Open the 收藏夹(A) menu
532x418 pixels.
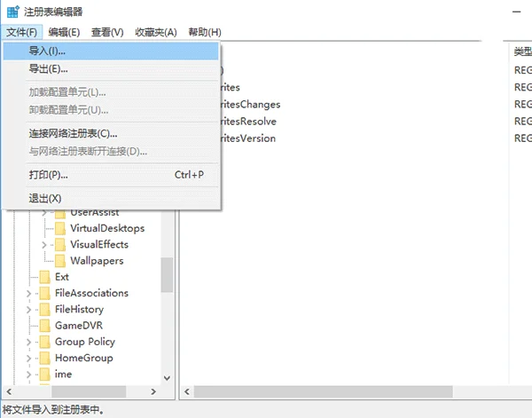[156, 32]
